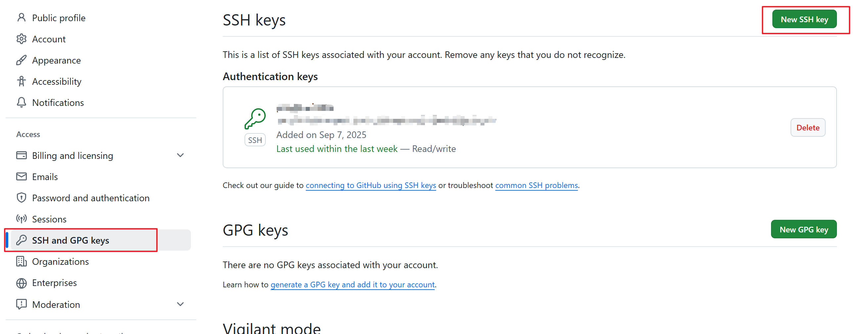The width and height of the screenshot is (868, 334).
Task: Click the Moderation report icon
Action: click(21, 304)
